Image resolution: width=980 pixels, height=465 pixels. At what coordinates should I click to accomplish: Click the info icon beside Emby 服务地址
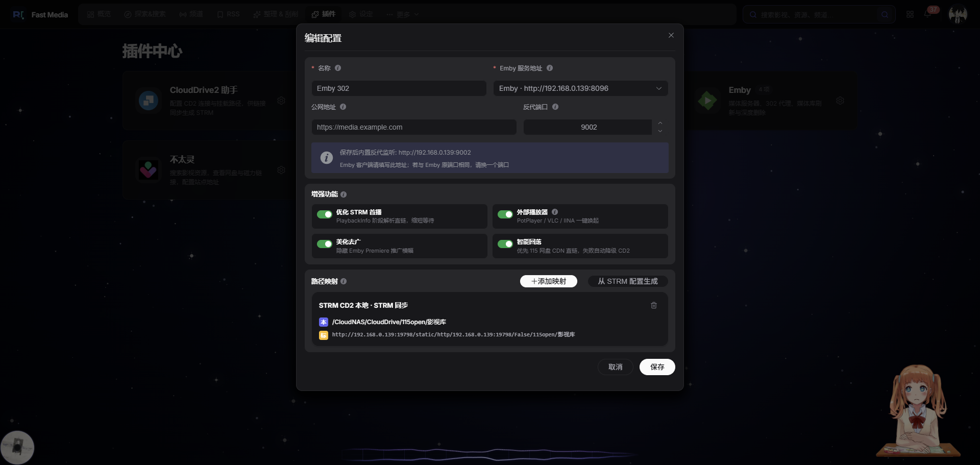[550, 68]
